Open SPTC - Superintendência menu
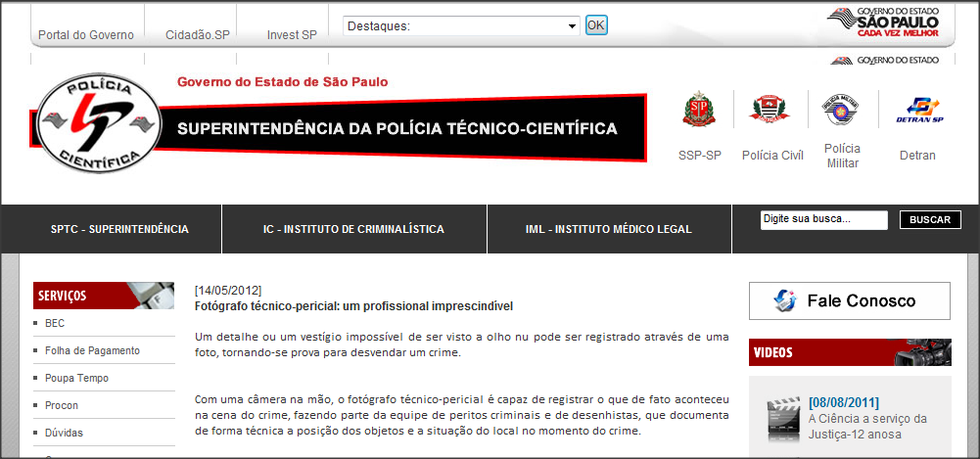980x459 pixels. tap(119, 229)
